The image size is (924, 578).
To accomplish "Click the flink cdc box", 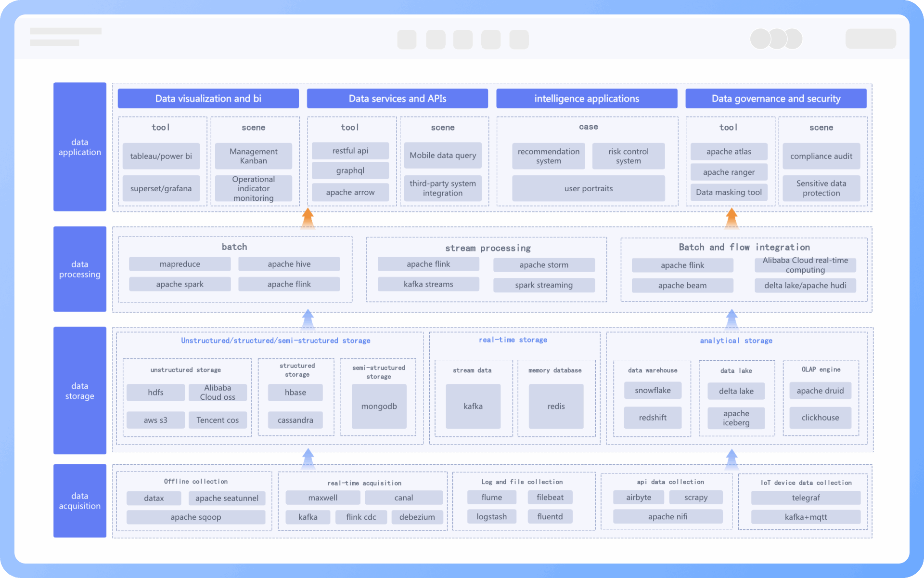I will (x=361, y=517).
